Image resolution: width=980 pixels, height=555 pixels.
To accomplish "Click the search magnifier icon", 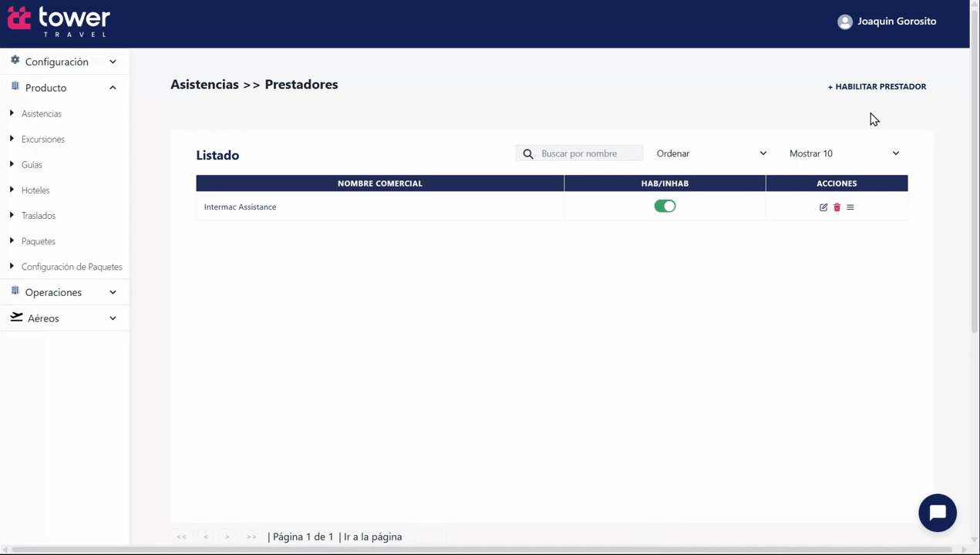I will (x=528, y=154).
